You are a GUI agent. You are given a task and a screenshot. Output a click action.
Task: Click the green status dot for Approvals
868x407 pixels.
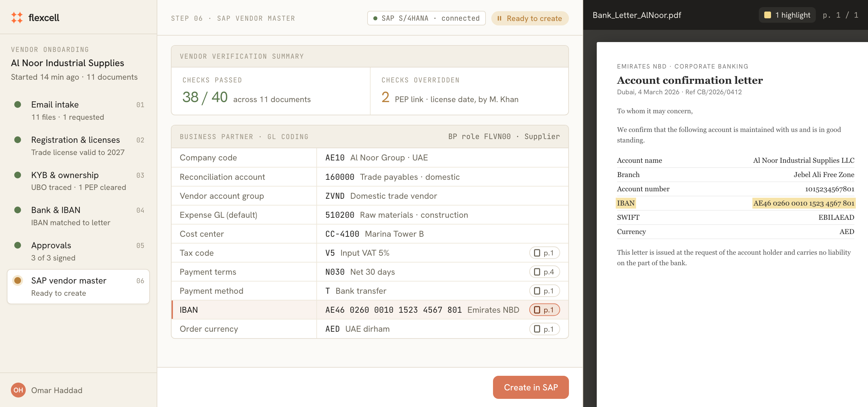[x=18, y=245]
